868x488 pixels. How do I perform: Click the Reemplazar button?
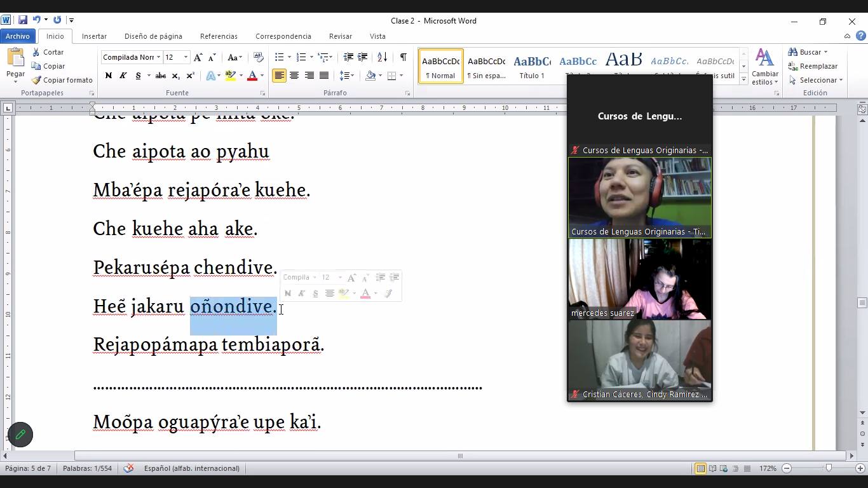(813, 66)
